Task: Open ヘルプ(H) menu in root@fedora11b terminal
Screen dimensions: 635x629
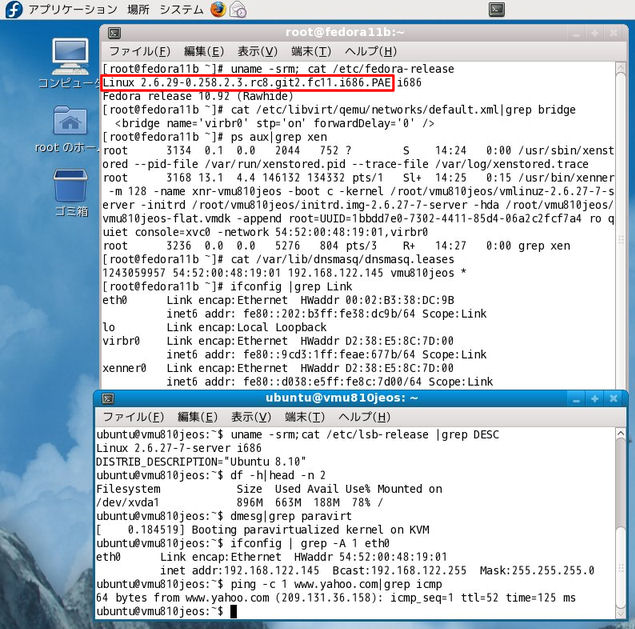Action: [371, 51]
